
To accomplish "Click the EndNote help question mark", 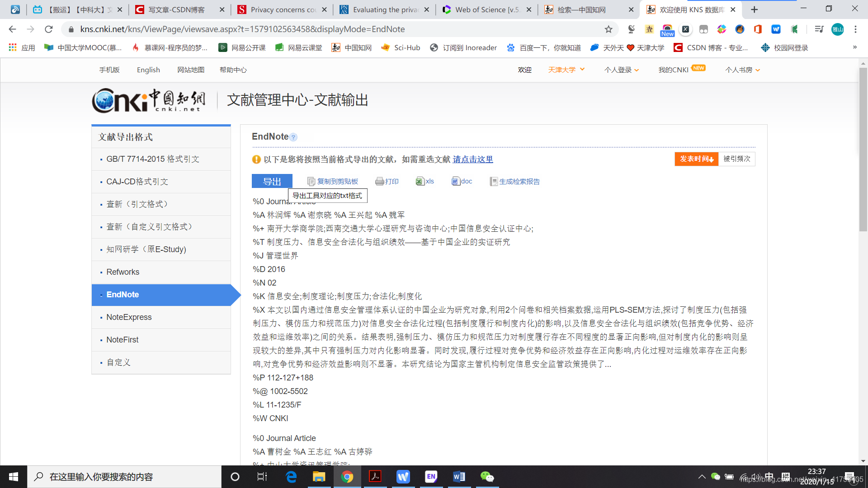I will (x=293, y=137).
